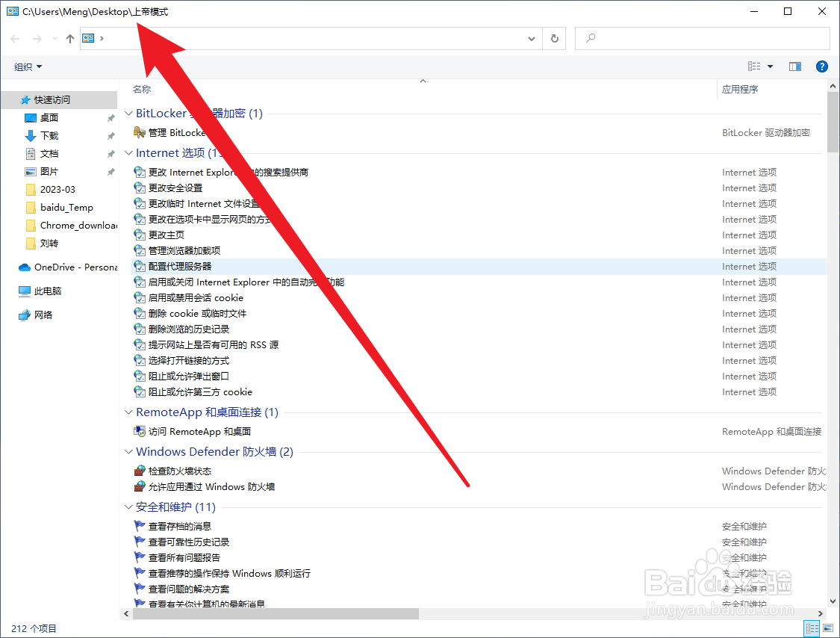Viewport: 840px width, 638px height.
Task: Select 更改临时 Internet 文件设置 entry text
Action: click(x=204, y=204)
